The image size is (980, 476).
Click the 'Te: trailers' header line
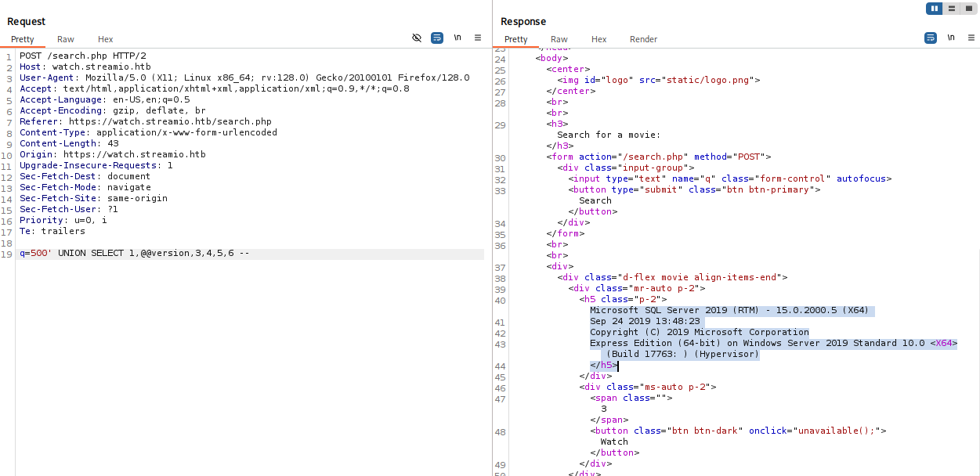[x=52, y=231]
